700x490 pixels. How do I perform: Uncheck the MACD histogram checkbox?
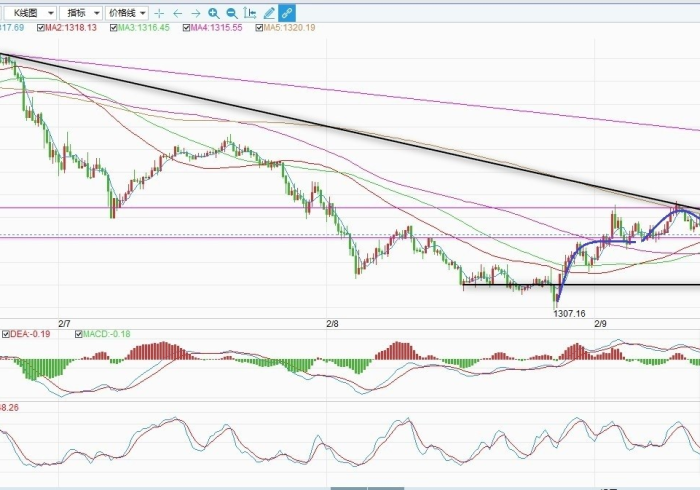tap(78, 333)
